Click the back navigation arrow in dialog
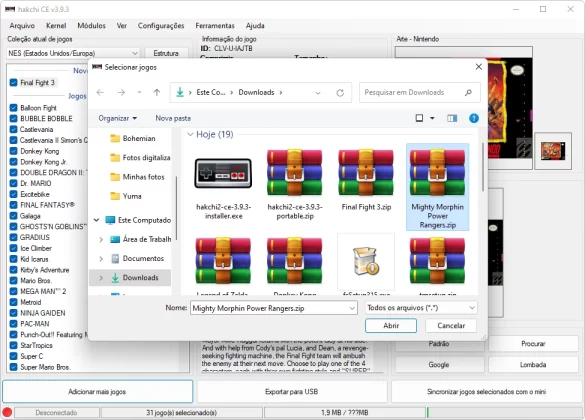Screen dimensions: 585x420 pos(100,92)
